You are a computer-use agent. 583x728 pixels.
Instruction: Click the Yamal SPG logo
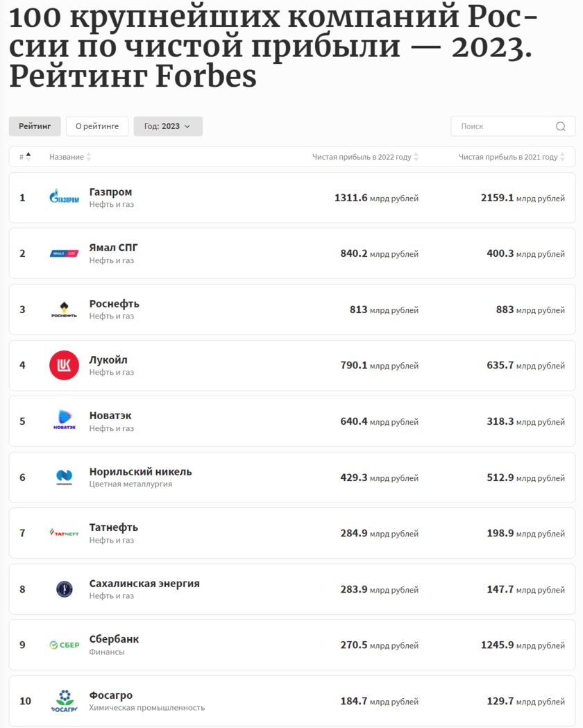point(64,253)
